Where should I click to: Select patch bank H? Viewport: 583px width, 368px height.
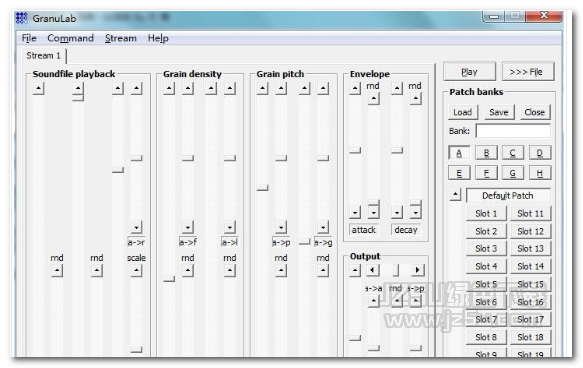coord(539,173)
